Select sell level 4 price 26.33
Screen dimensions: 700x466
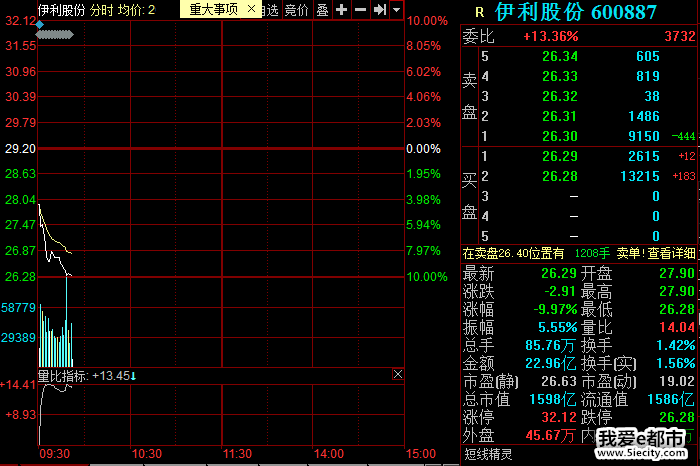pos(560,76)
